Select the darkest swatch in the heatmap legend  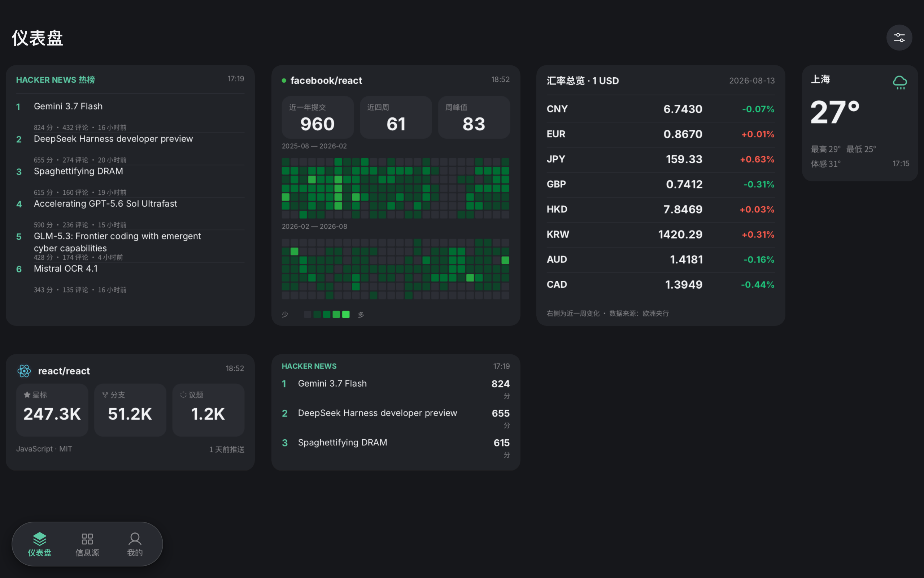tap(308, 314)
